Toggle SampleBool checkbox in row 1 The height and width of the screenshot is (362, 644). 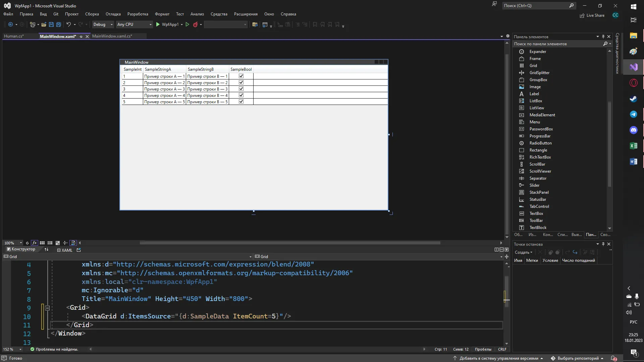tap(241, 76)
